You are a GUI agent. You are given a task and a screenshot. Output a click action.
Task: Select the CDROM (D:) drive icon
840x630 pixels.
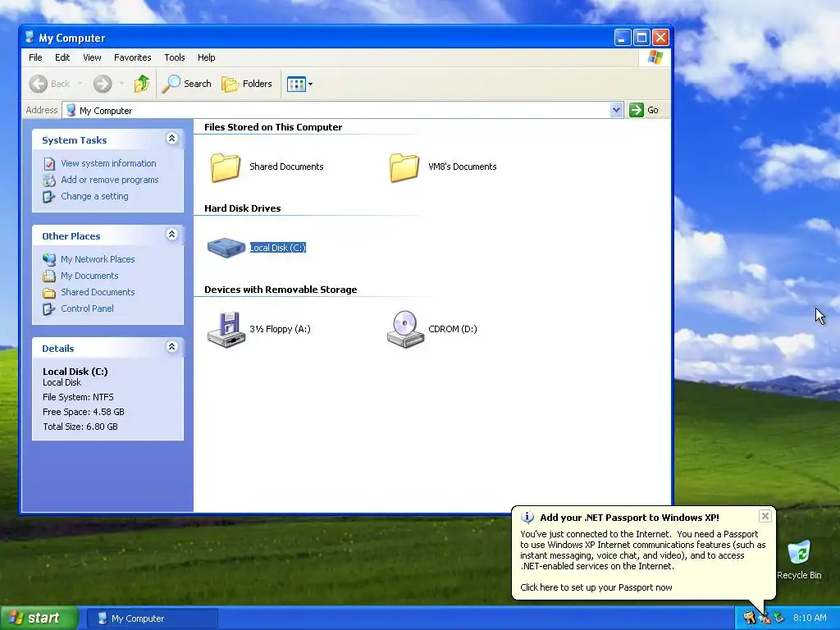pyautogui.click(x=405, y=330)
